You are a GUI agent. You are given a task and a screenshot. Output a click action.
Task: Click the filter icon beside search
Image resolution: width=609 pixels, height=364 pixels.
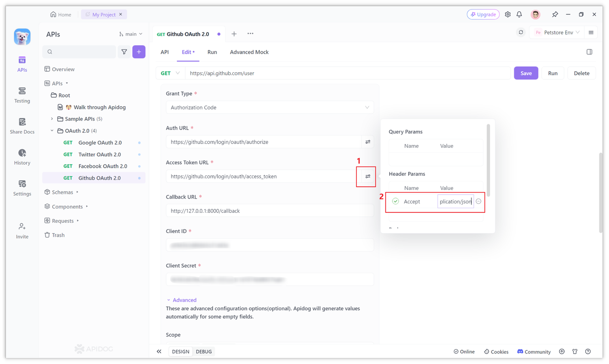124,52
